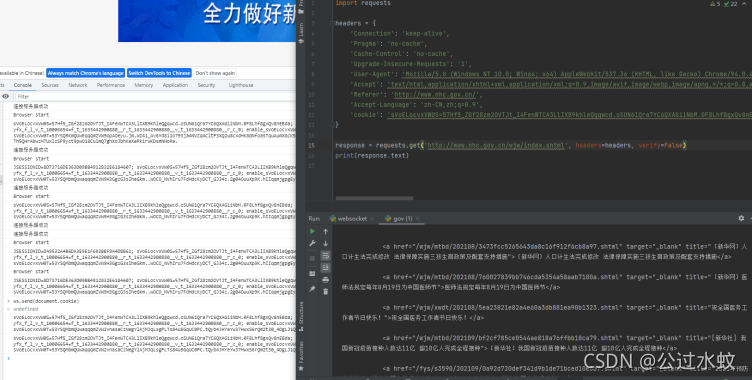Open the Lighthouse tab in DevTools
This screenshot has width=752, height=380.
pyautogui.click(x=241, y=85)
